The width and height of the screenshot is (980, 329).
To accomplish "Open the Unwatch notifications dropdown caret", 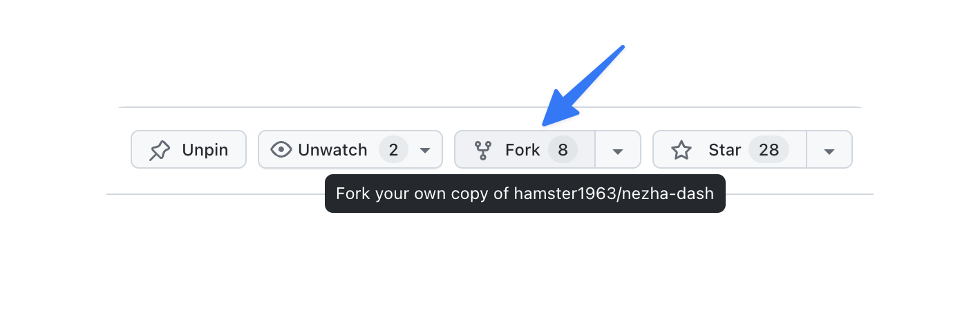I will 425,150.
